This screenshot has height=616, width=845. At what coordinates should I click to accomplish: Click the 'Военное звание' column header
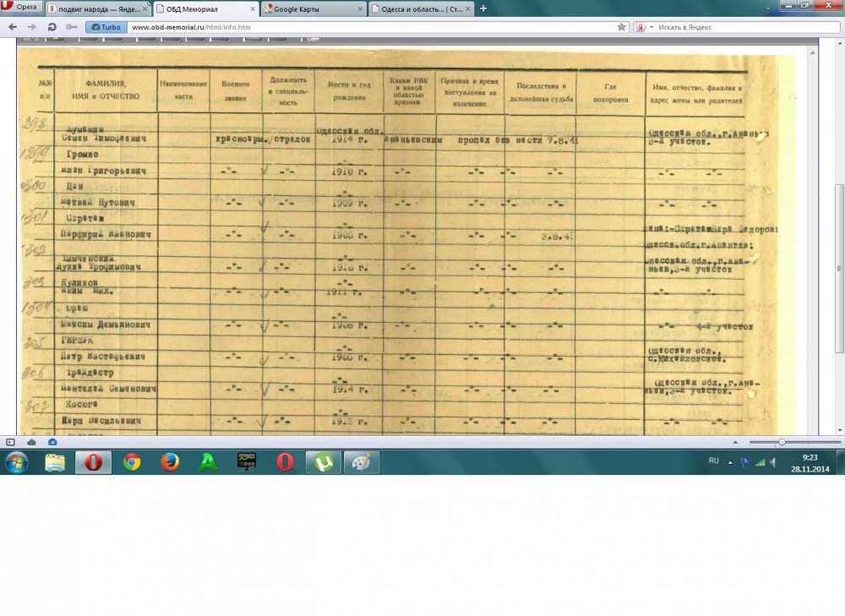click(236, 91)
